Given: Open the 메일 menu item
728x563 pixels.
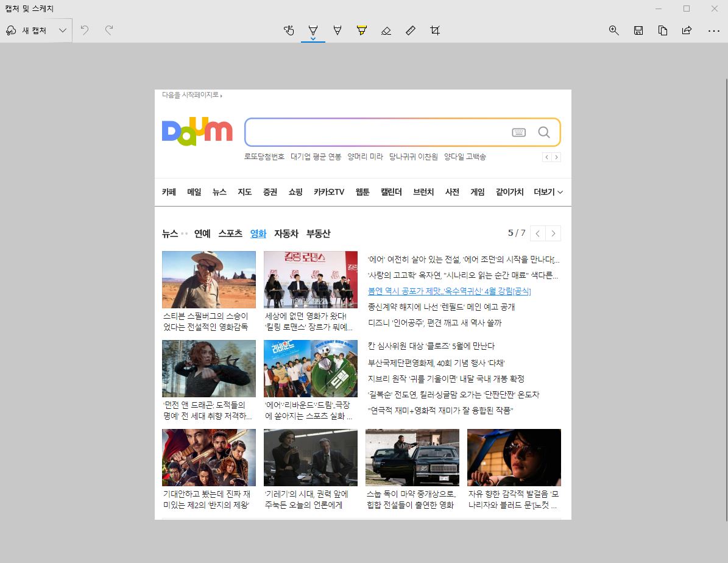Looking at the screenshot, I should pyautogui.click(x=194, y=192).
